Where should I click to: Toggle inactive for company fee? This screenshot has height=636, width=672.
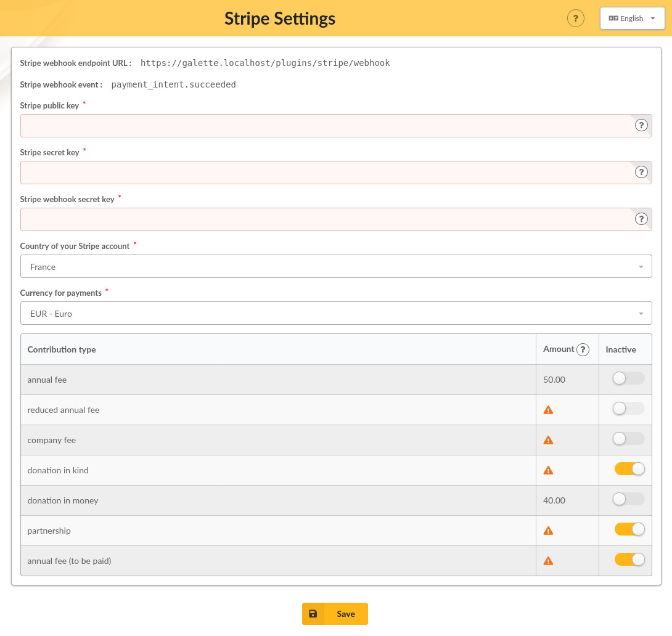tap(628, 439)
